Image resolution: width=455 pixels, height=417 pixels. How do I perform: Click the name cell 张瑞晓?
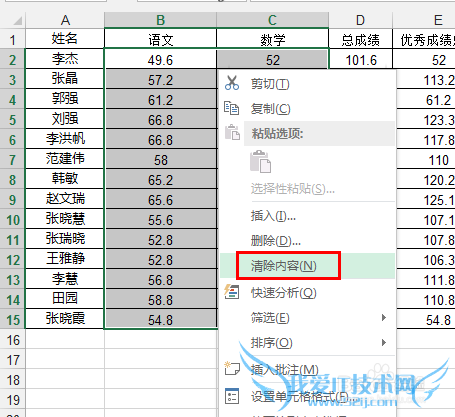point(65,239)
